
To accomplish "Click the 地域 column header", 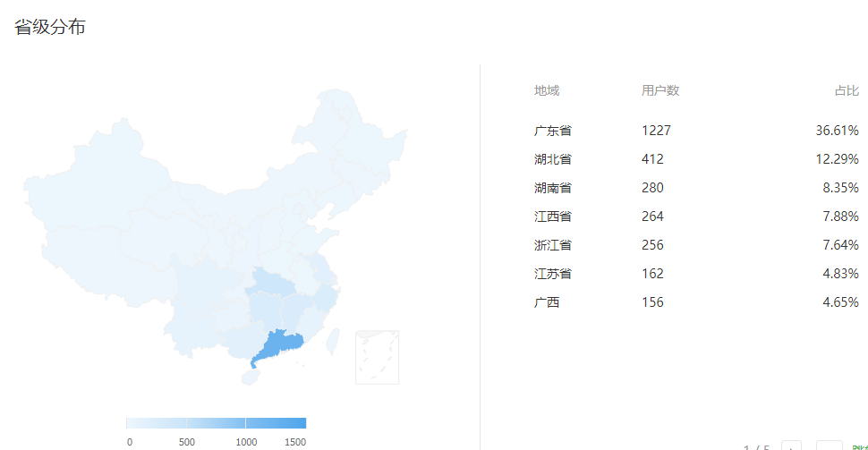I will [x=547, y=90].
